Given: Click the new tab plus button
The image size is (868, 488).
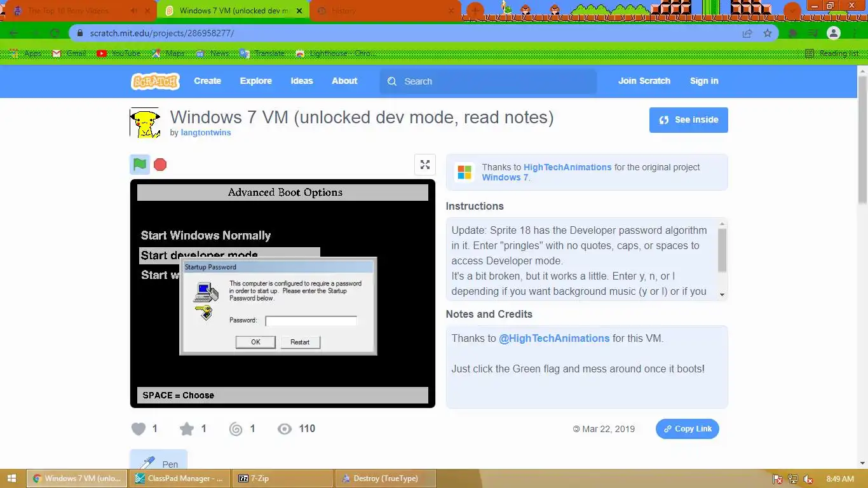Looking at the screenshot, I should 475,11.
